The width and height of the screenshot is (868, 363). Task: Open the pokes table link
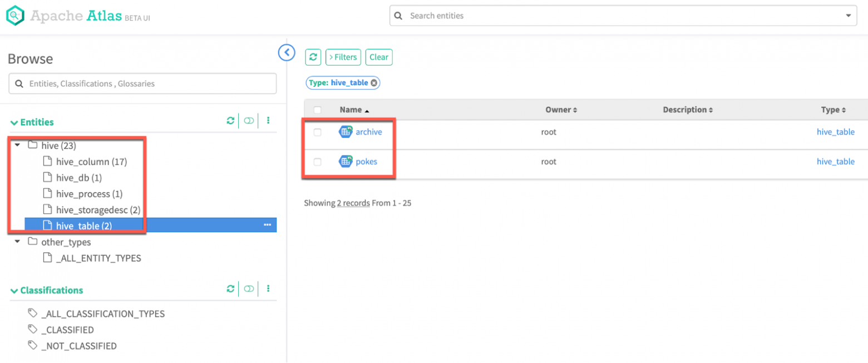tap(366, 161)
